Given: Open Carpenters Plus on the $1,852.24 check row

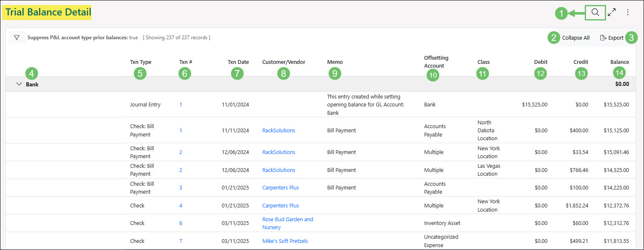Looking at the screenshot, I should coord(280,205).
